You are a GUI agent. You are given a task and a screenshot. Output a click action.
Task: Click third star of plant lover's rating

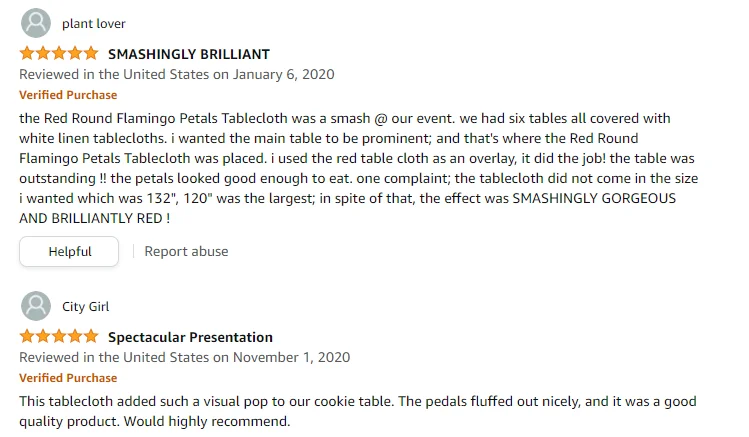[x=59, y=54]
